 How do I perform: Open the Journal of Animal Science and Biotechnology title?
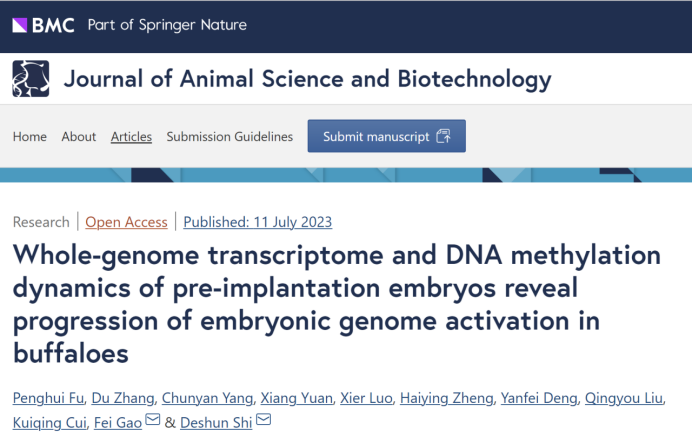point(307,79)
